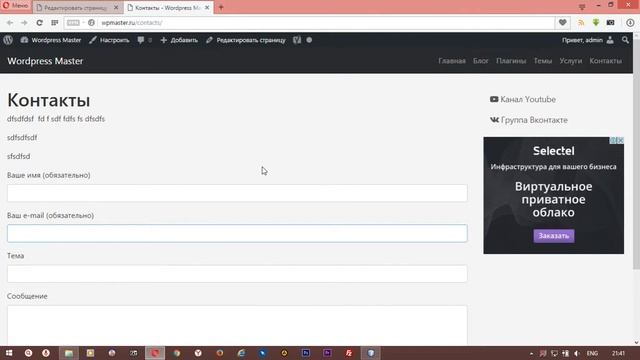Open Photoshop from the taskbar
The width and height of the screenshot is (640, 360).
pyautogui.click(x=306, y=353)
